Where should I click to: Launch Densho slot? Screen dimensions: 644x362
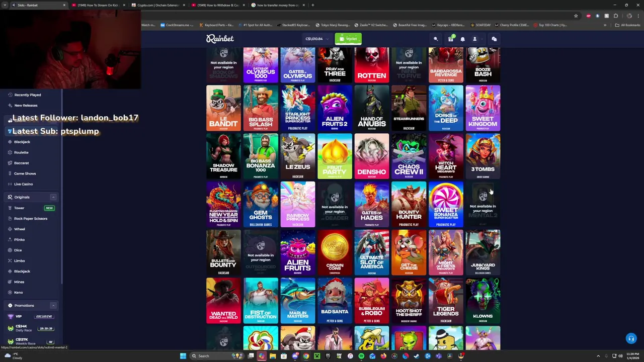372,156
